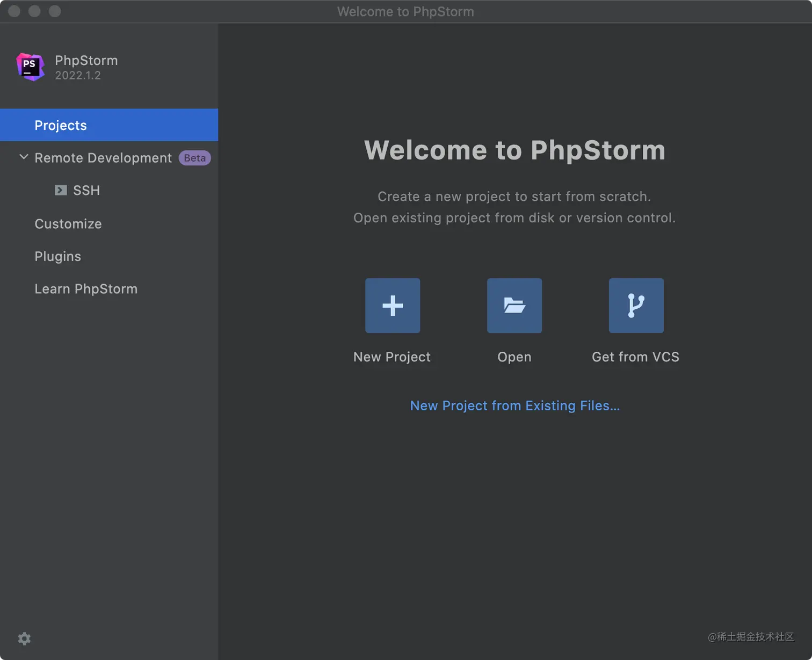Click the SSH terminal icon
The image size is (812, 660).
(x=61, y=190)
